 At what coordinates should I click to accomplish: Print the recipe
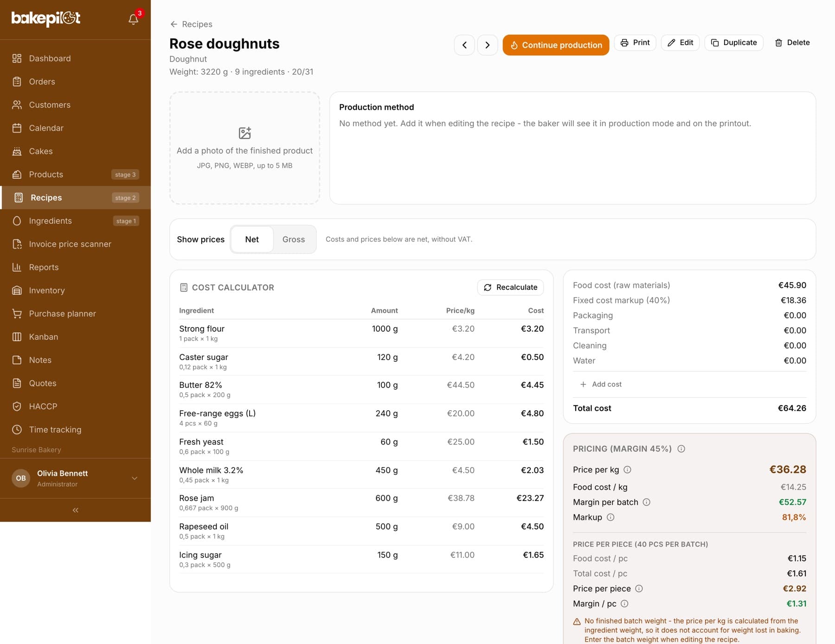coord(635,43)
